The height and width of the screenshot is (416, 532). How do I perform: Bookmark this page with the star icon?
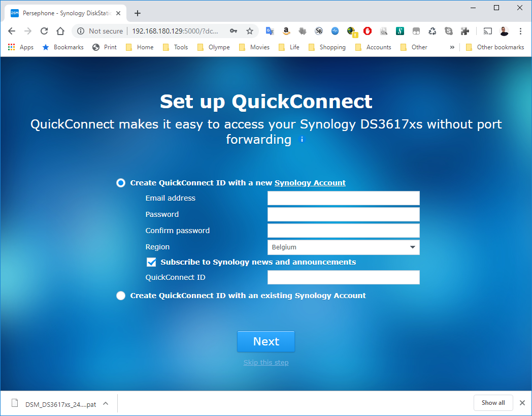click(250, 31)
